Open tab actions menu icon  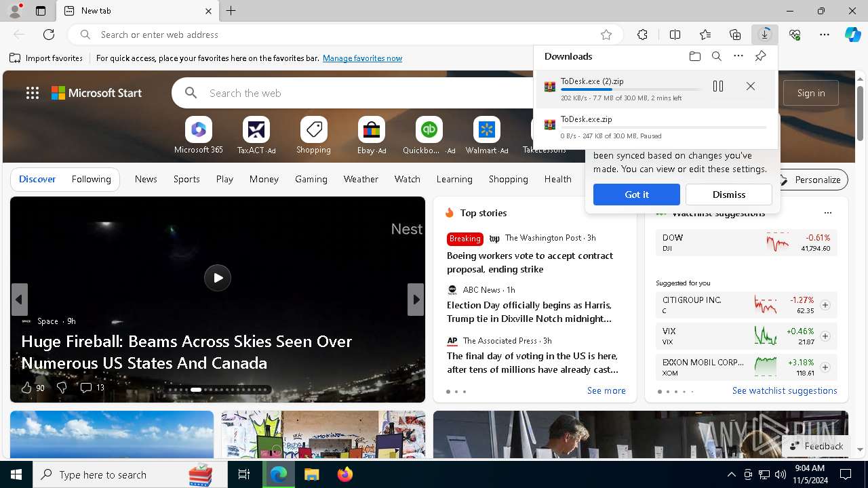[x=41, y=11]
